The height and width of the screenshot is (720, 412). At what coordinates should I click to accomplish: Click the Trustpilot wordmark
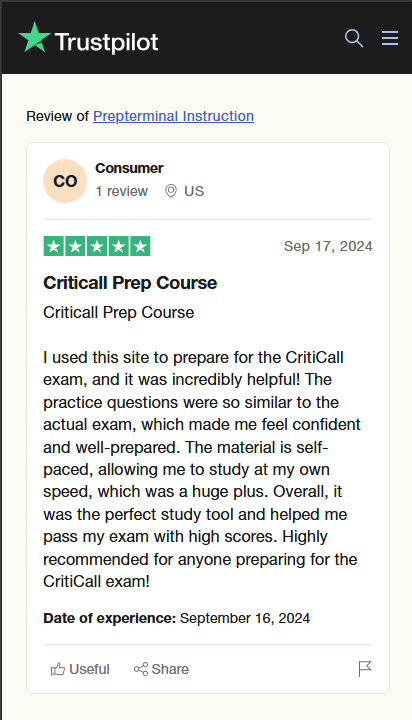(x=107, y=42)
